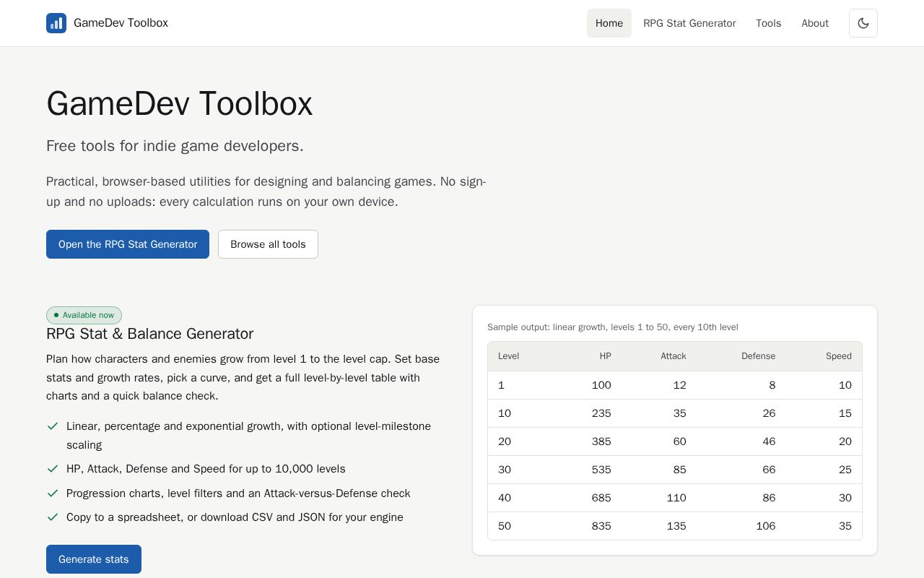Click the checkmark beside Linear, percentage and exponential growth

52,426
